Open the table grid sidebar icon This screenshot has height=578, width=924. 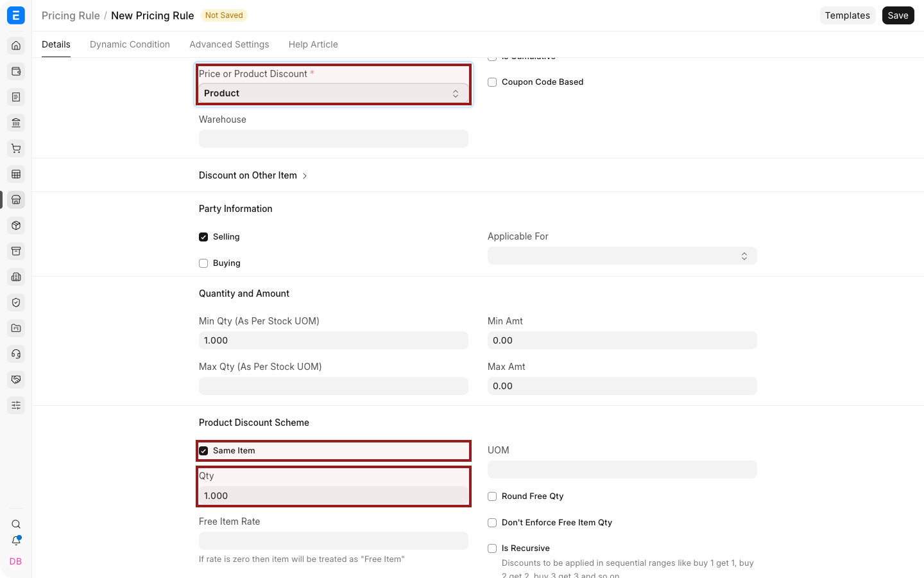coord(16,174)
